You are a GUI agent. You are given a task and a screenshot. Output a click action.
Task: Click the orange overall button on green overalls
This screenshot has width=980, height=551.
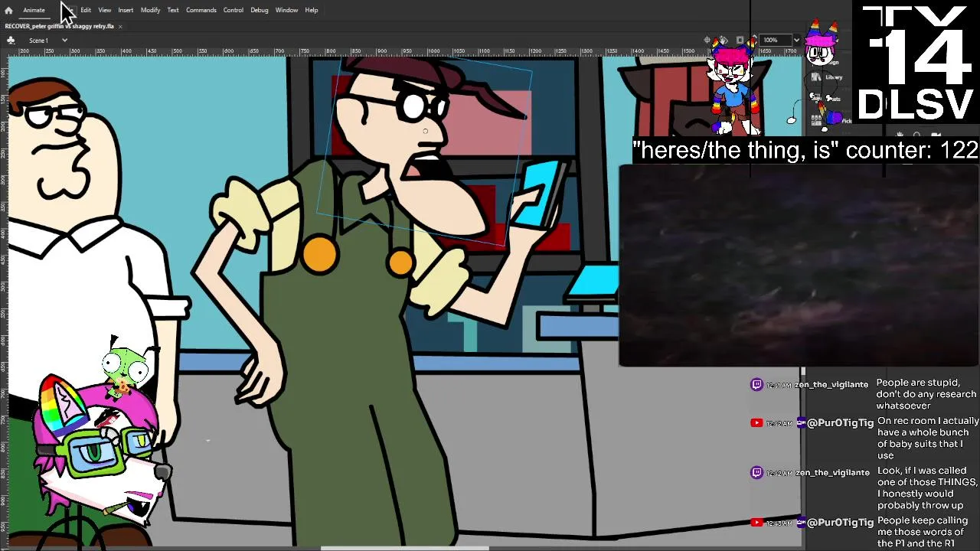(319, 254)
